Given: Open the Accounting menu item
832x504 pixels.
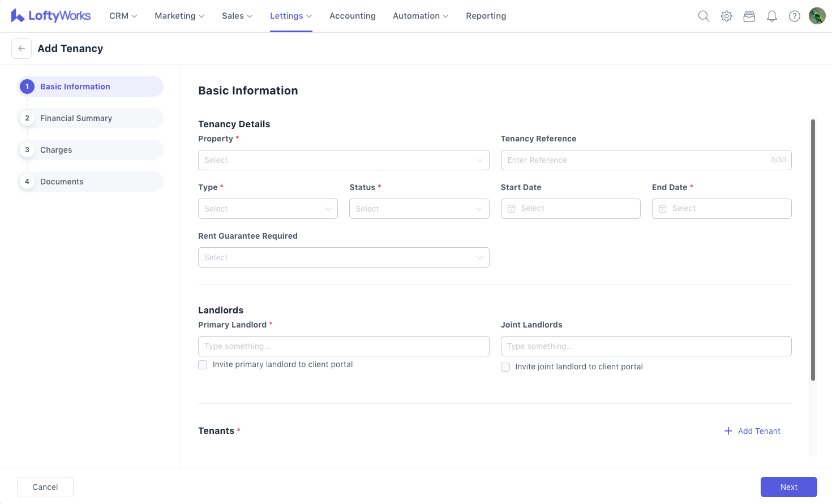Looking at the screenshot, I should click(352, 16).
